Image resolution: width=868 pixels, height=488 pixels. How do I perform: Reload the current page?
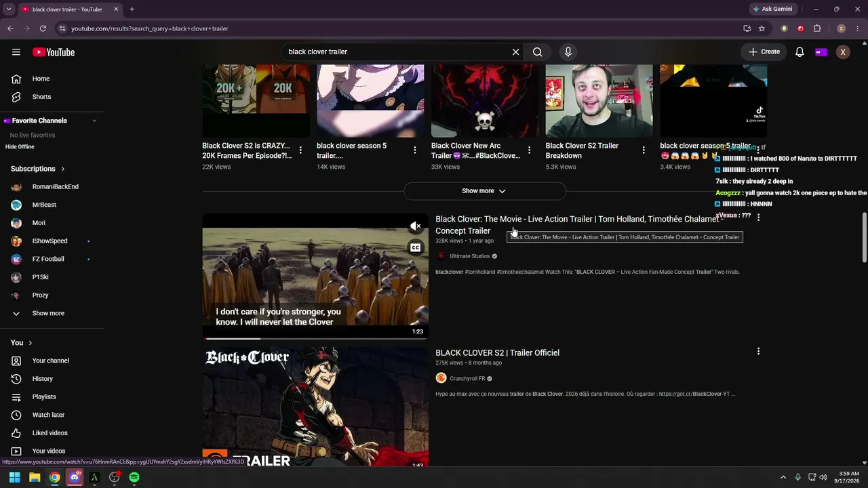point(43,28)
